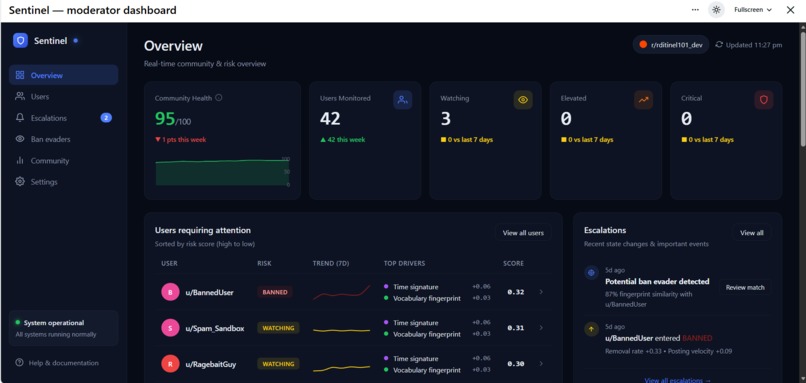Click the Review match button
The image size is (806, 383).
tap(745, 287)
